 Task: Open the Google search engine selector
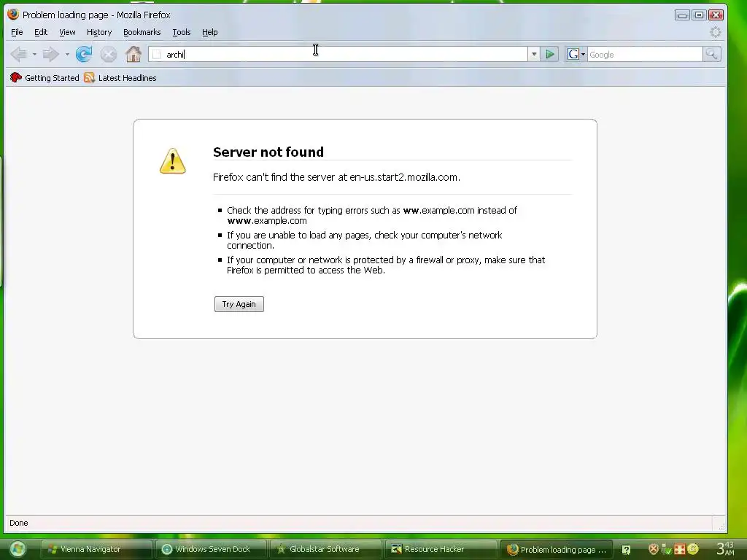(x=576, y=54)
